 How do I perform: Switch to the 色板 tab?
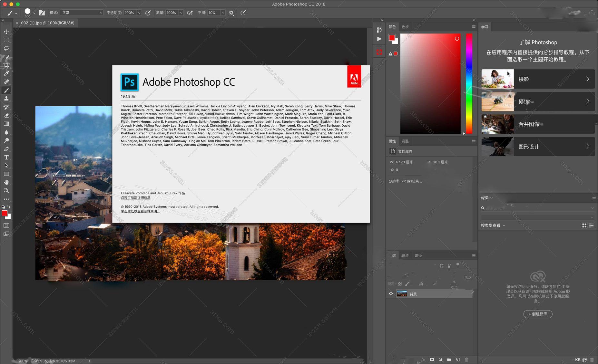pos(405,27)
